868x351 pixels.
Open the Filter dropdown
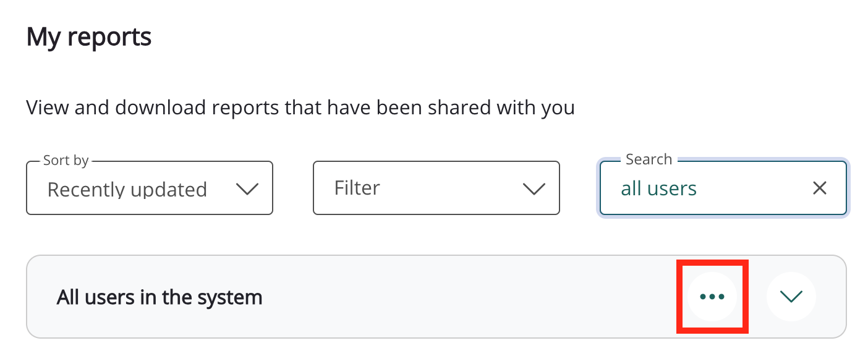(436, 188)
